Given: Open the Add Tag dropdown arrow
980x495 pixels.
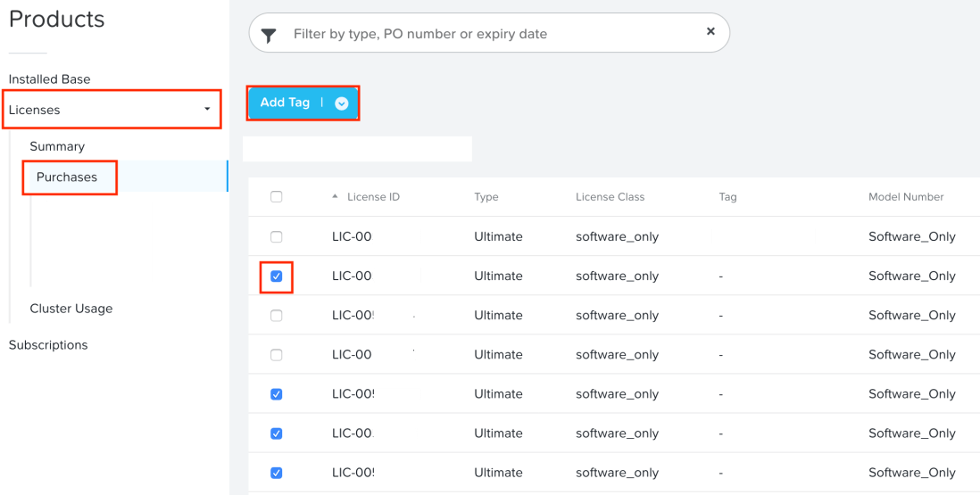Looking at the screenshot, I should (341, 103).
